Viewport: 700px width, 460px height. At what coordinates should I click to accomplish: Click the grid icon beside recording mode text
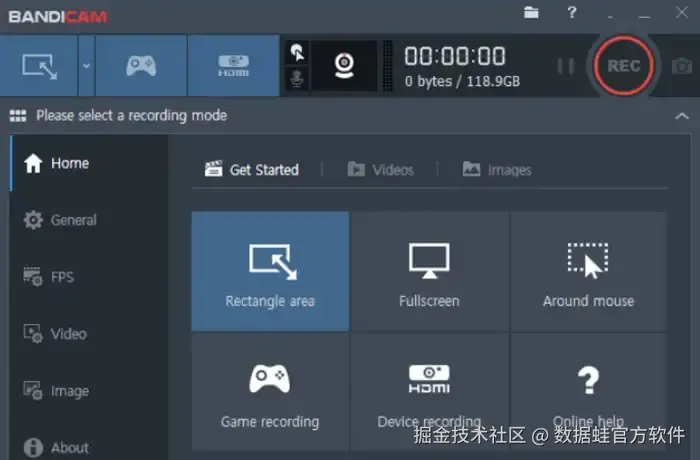pos(18,116)
